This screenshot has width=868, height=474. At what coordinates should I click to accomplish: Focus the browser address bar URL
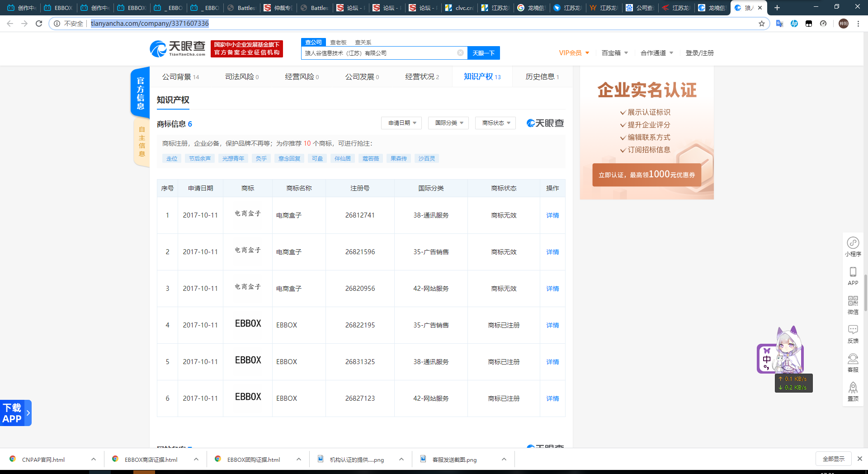click(150, 24)
